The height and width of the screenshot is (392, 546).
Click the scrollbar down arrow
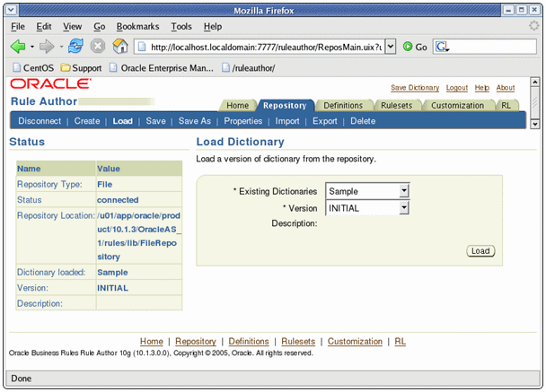(534, 124)
